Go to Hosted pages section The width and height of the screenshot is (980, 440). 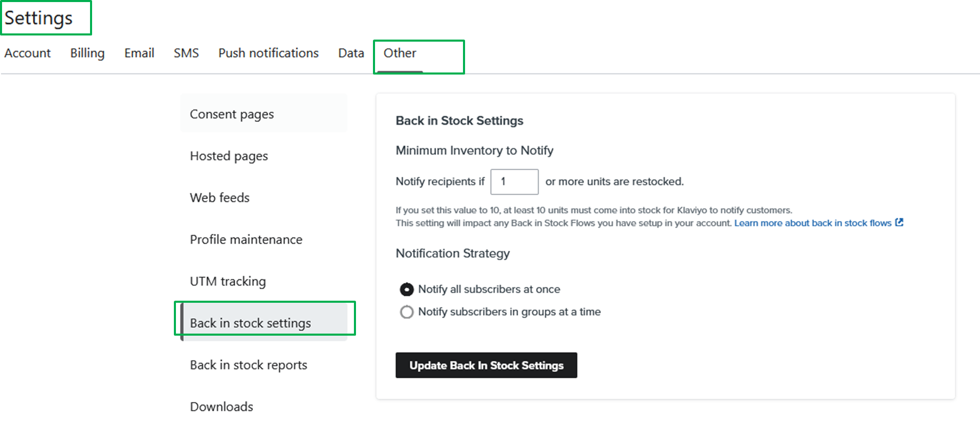[x=229, y=156]
